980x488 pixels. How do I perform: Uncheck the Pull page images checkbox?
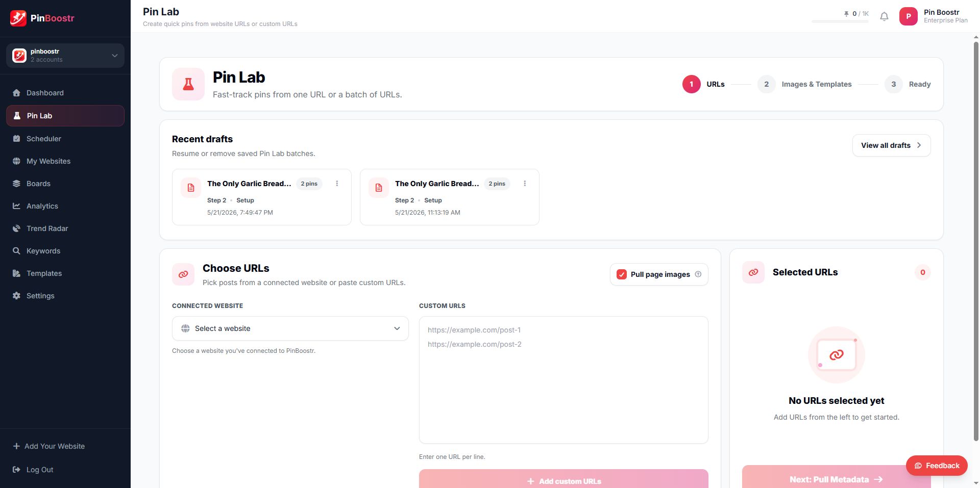point(622,274)
